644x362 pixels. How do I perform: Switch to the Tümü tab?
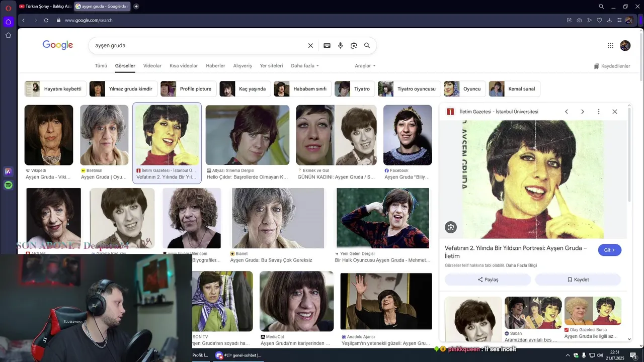(x=101, y=66)
